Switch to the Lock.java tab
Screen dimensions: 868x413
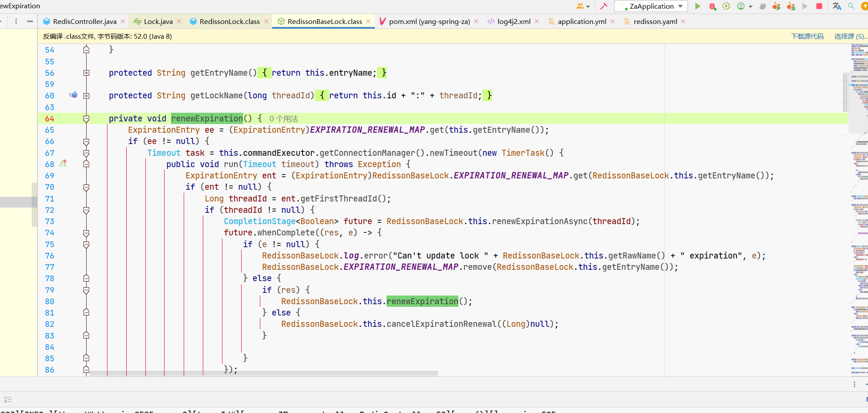158,21
